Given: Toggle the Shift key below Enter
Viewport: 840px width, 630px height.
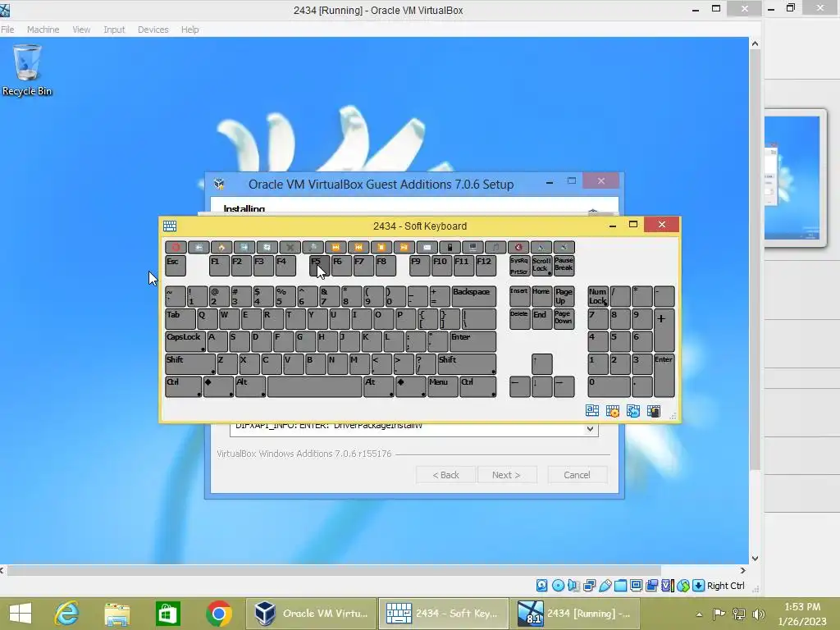Looking at the screenshot, I should (x=467, y=363).
